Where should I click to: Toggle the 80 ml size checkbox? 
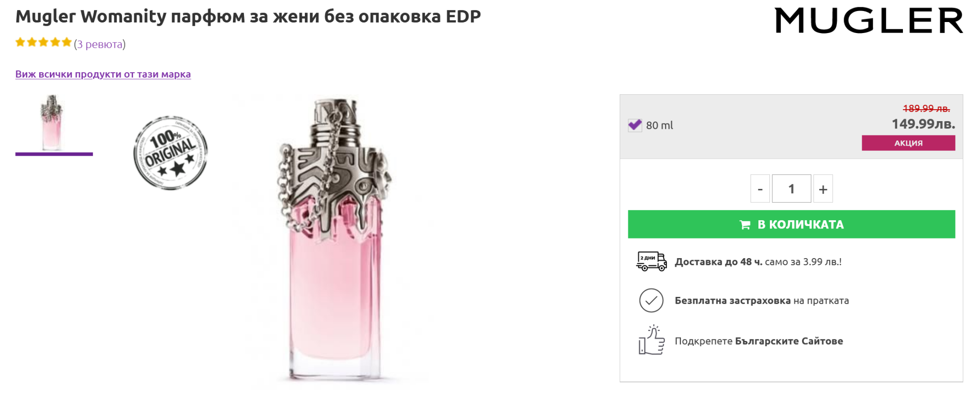[635, 125]
